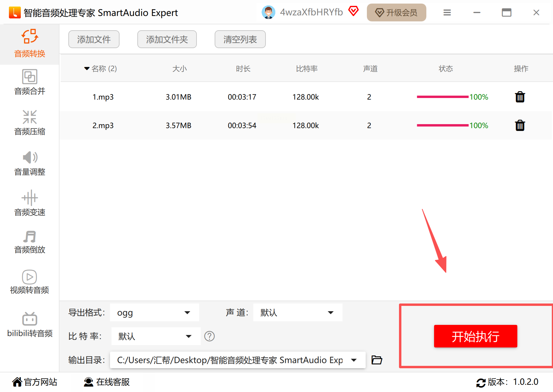Open the bilibili转音频 module

click(x=30, y=324)
